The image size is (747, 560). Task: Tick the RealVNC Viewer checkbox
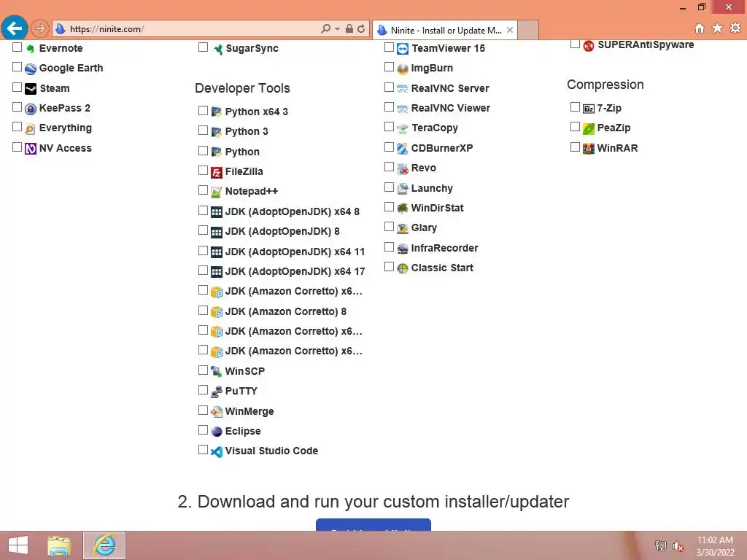(390, 106)
